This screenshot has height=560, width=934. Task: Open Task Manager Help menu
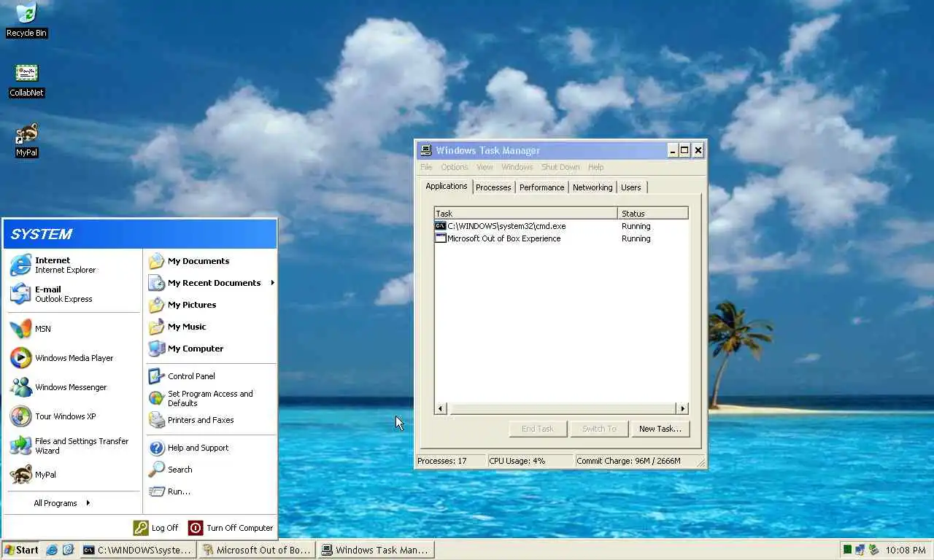click(596, 167)
